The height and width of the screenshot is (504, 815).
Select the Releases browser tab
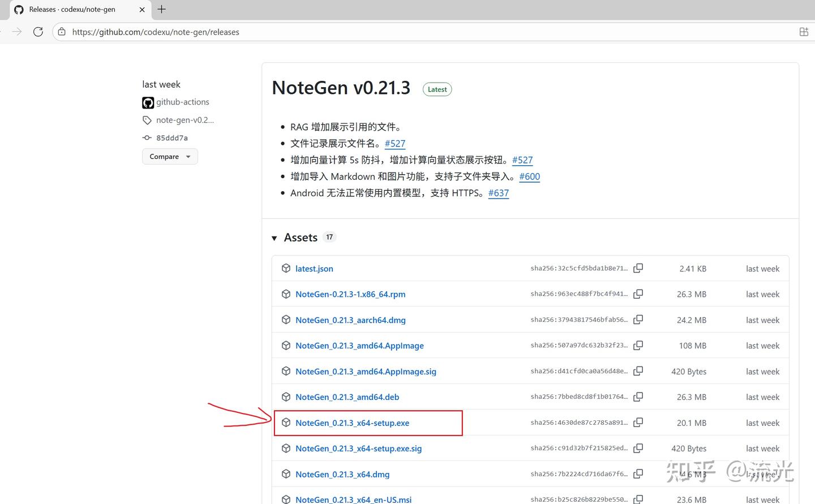79,9
